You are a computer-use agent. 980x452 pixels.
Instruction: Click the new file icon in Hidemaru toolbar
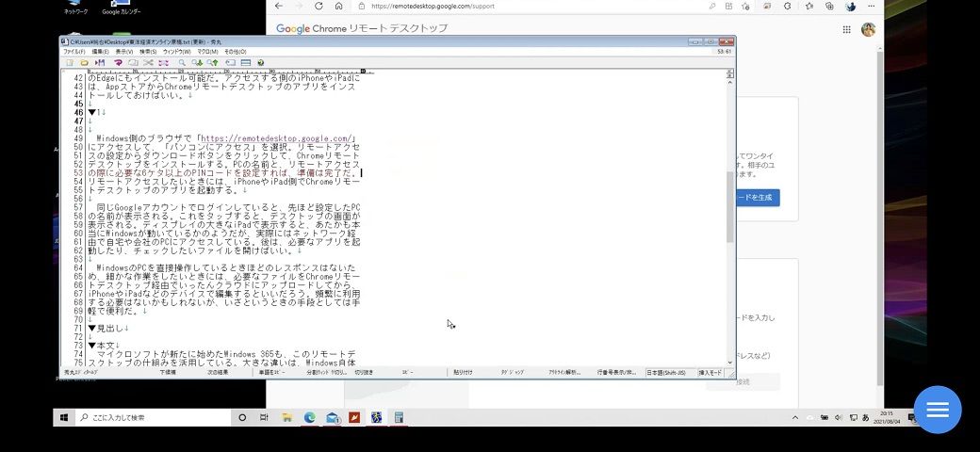tap(70, 62)
